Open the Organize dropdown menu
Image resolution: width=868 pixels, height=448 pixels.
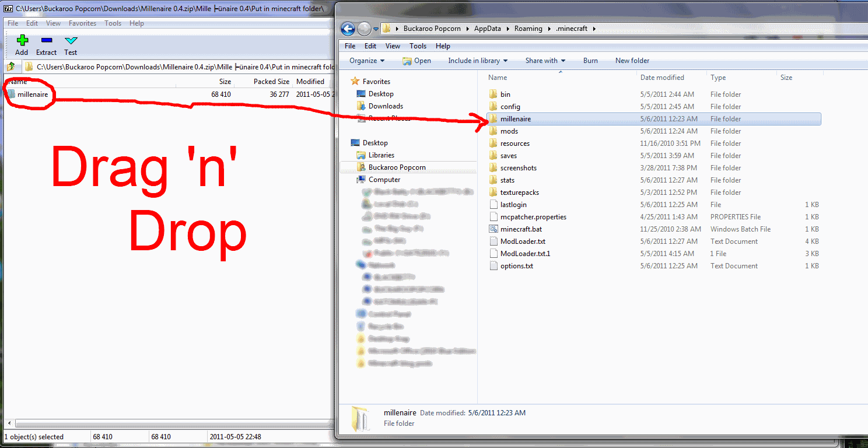366,60
